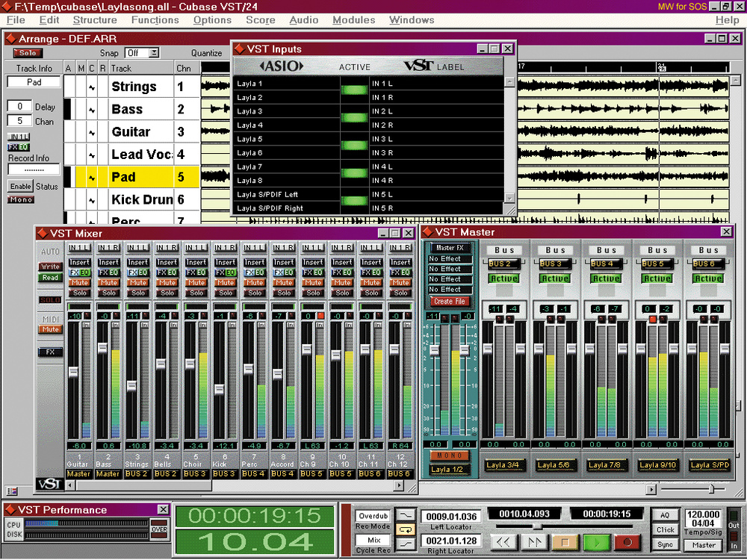Open the Cycle Rec dropdown showing Mix
Image resolution: width=747 pixels, height=560 pixels.
(371, 539)
